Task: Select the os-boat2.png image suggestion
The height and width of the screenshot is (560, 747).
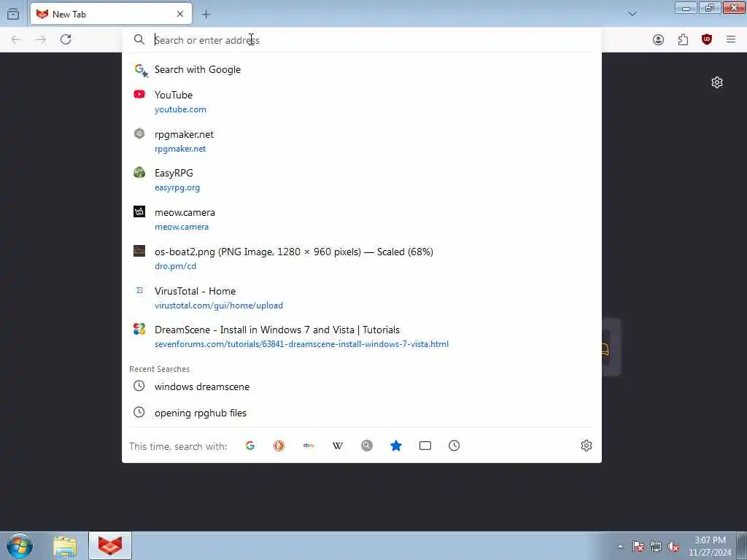Action: tap(362, 259)
